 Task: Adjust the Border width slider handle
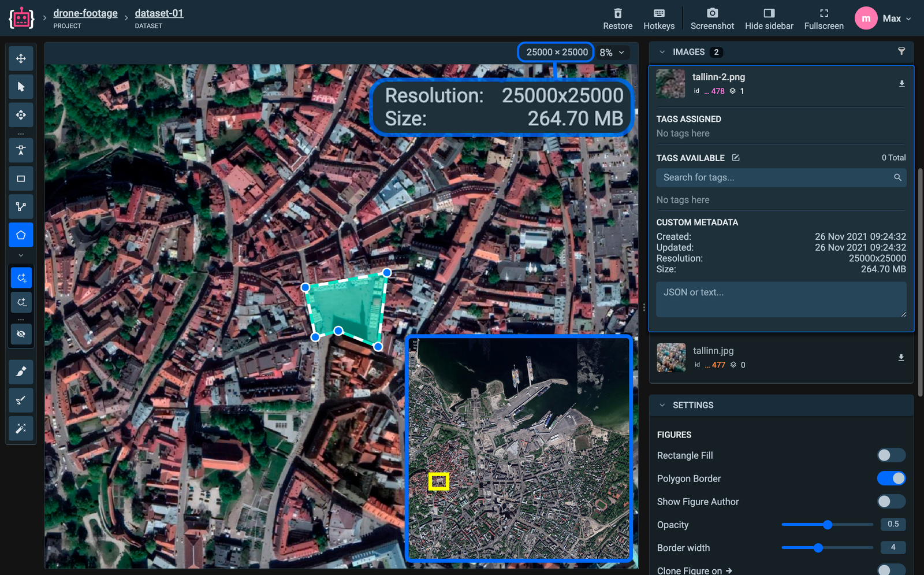(x=818, y=548)
